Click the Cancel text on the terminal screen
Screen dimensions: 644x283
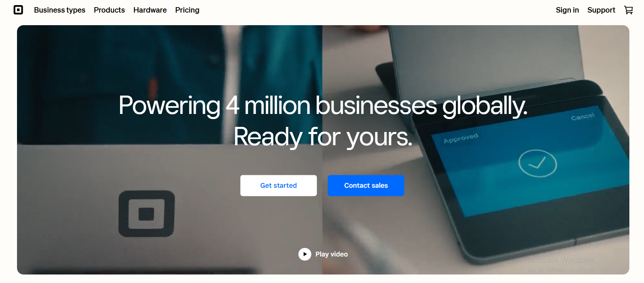coord(583,116)
